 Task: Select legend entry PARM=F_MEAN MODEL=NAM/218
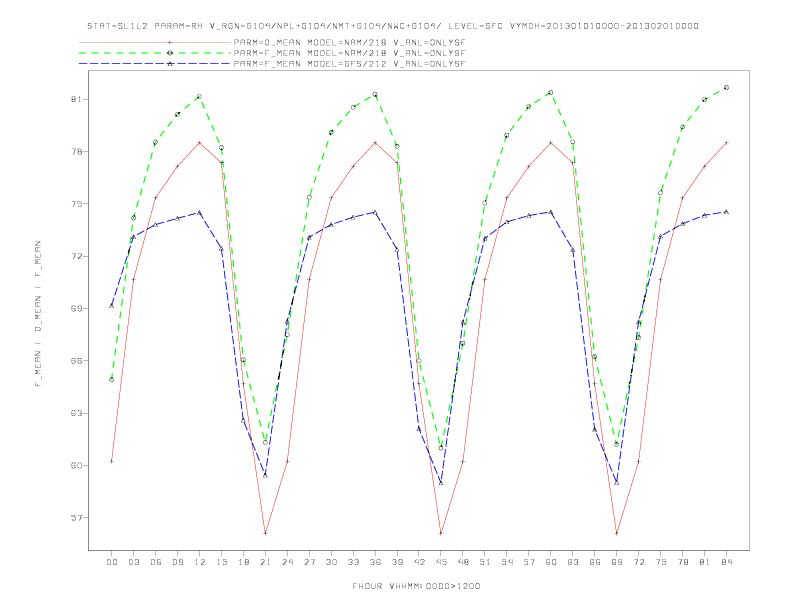click(x=349, y=53)
